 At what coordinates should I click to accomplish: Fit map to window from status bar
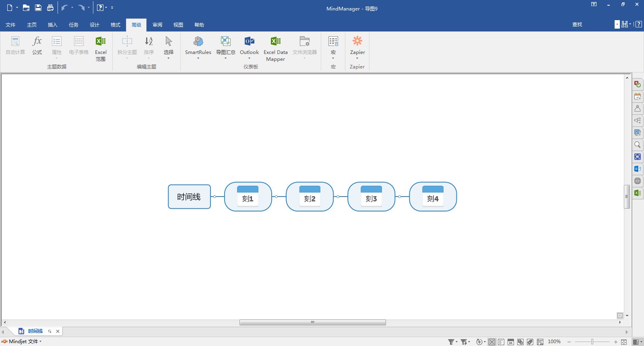(x=624, y=342)
